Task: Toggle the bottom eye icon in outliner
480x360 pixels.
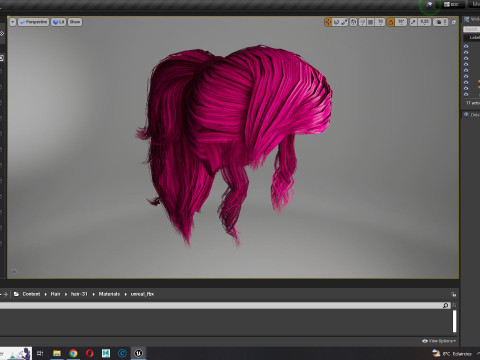Action: pyautogui.click(x=466, y=94)
